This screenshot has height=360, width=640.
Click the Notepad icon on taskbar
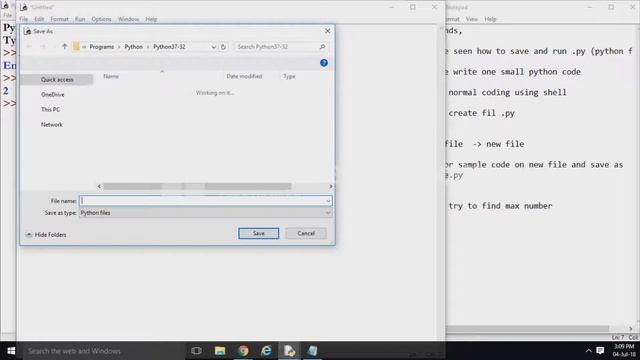313,351
